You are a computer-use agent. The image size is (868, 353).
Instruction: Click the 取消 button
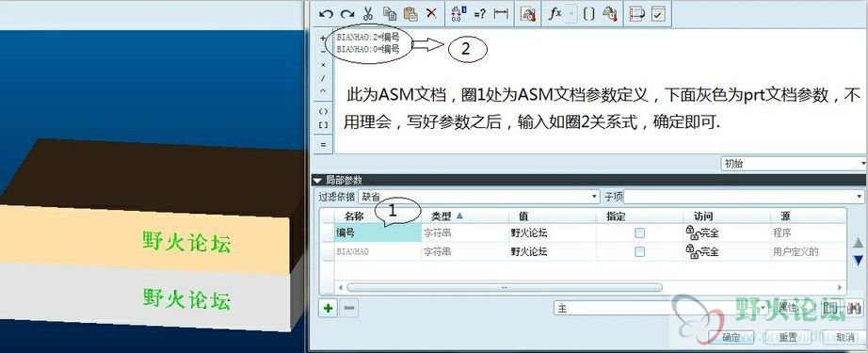click(x=844, y=337)
